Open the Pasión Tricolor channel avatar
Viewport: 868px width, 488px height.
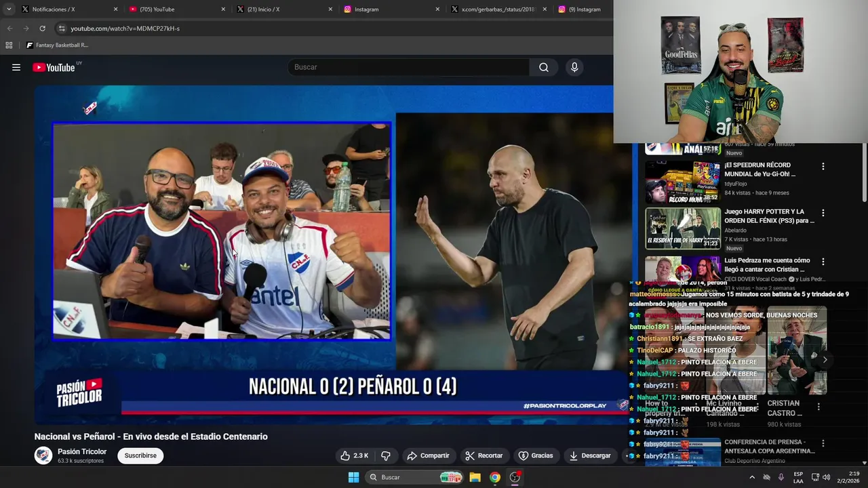43,455
